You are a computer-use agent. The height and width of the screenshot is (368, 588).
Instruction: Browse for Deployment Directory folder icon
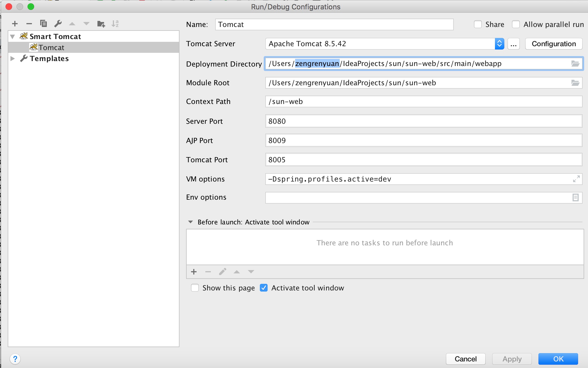(575, 64)
